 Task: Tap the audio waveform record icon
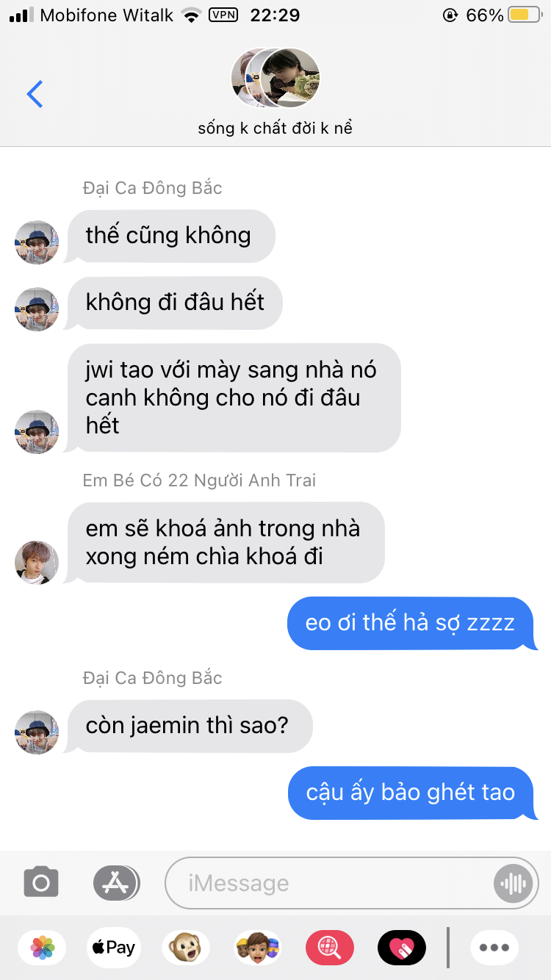pyautogui.click(x=513, y=883)
